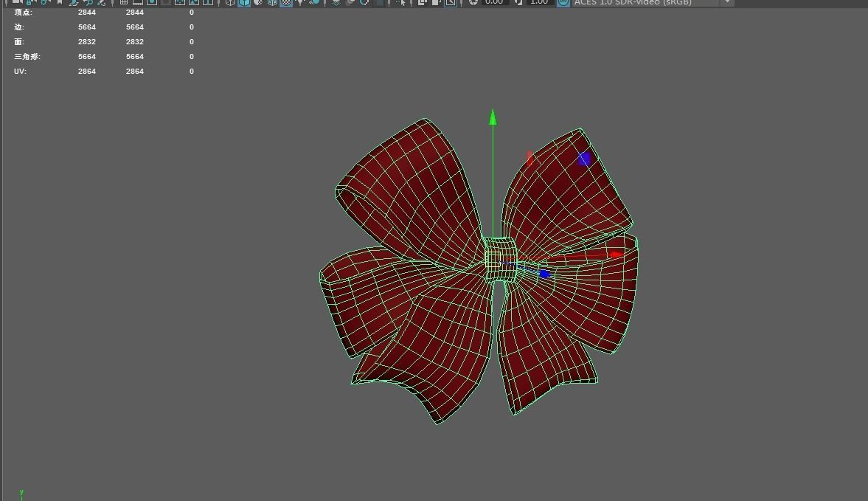The width and height of the screenshot is (868, 501).
Task: Toggle the film gate icon
Action: tap(138, 2)
